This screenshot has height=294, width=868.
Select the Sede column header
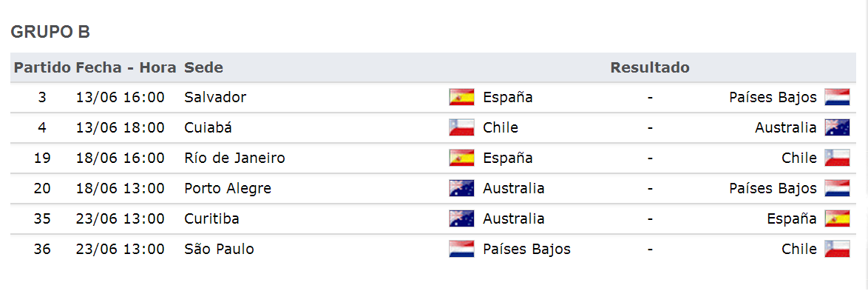pyautogui.click(x=204, y=67)
